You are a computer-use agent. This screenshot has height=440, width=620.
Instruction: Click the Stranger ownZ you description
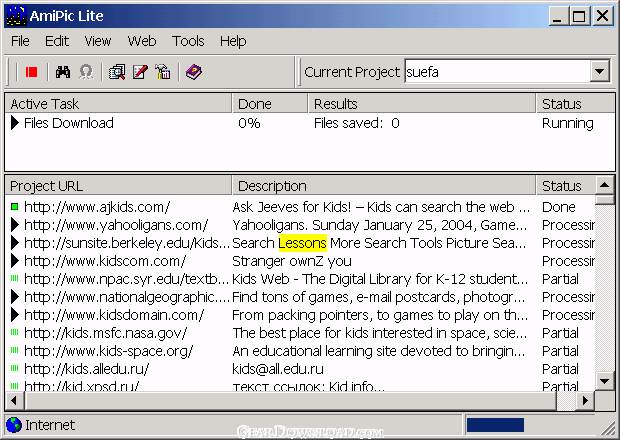292,261
